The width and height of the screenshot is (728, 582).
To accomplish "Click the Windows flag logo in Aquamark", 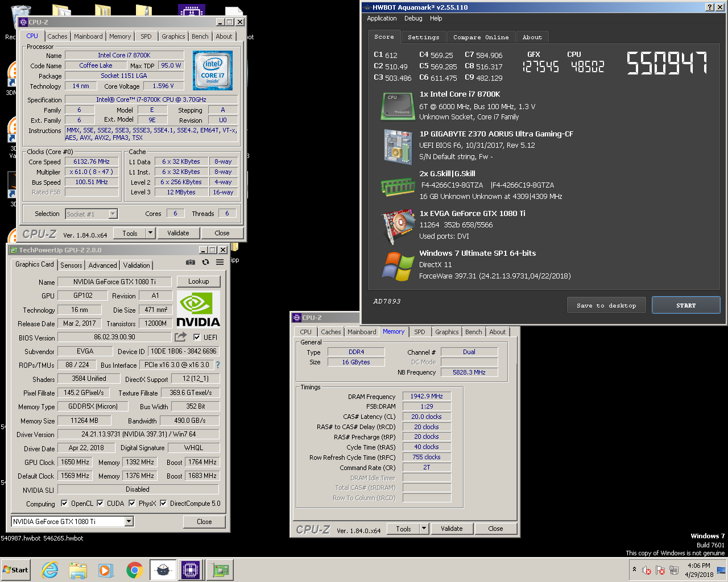I will (397, 266).
